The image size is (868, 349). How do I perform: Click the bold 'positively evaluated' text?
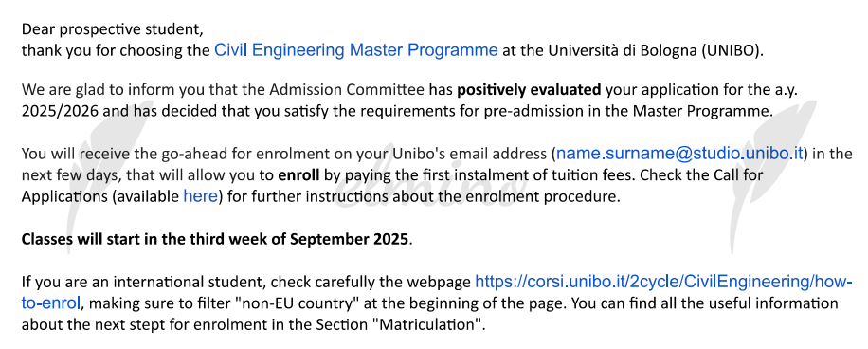pyautogui.click(x=530, y=89)
